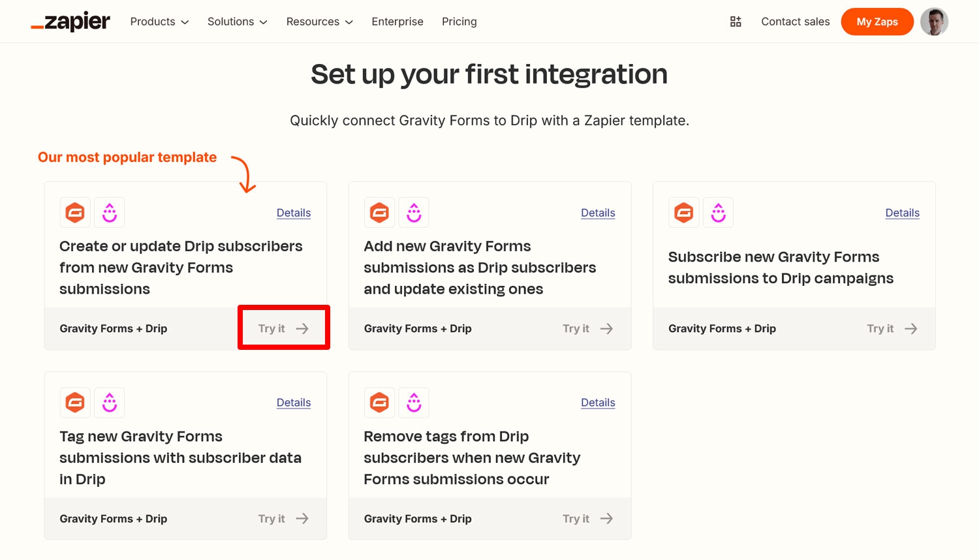Try it for 'Subscribe new Gravity Forms submissions' template
This screenshot has height=560, width=979.
point(892,328)
